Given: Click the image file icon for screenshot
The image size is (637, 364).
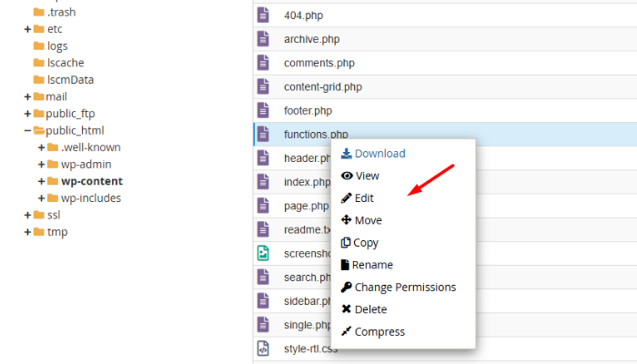Looking at the screenshot, I should [x=263, y=254].
